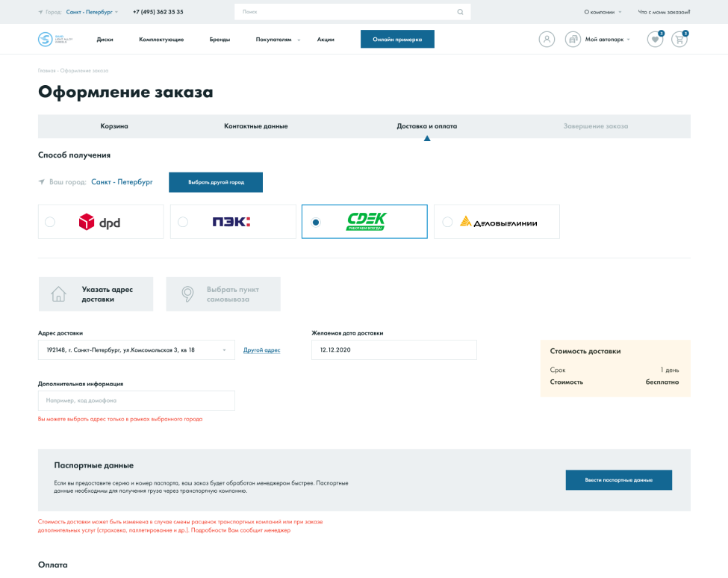Expand the delivery address dropdown
728x578 pixels.
tap(224, 350)
